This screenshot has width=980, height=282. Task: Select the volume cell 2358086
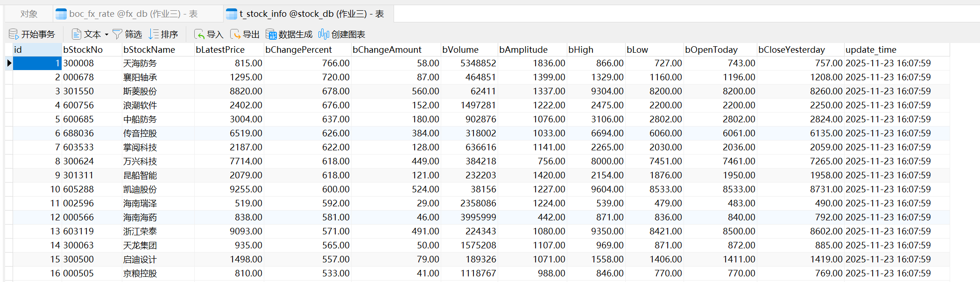click(469, 203)
